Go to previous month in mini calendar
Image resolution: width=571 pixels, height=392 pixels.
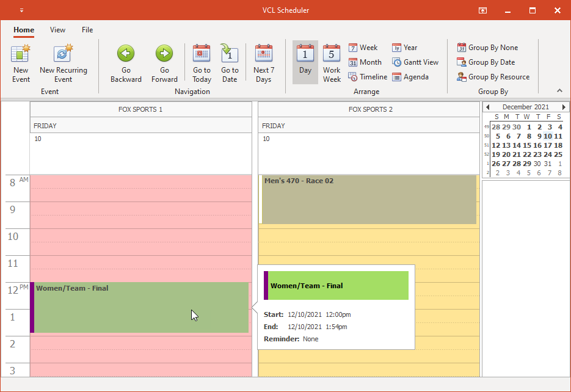pyautogui.click(x=487, y=106)
